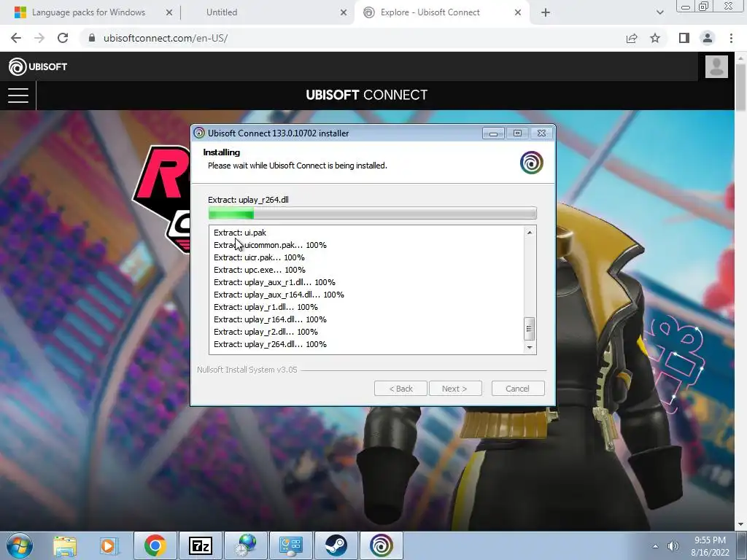Screen dimensions: 747x560
Task: Click the installer log scrollbar thumb
Action: pos(529,329)
